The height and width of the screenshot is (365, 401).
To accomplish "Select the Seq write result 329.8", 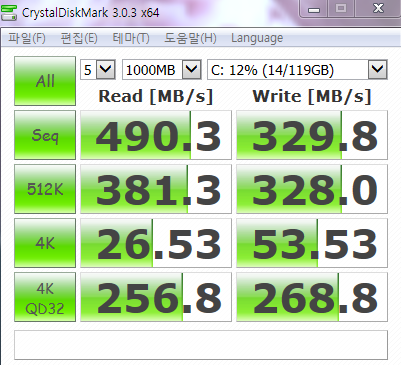I will click(x=312, y=135).
